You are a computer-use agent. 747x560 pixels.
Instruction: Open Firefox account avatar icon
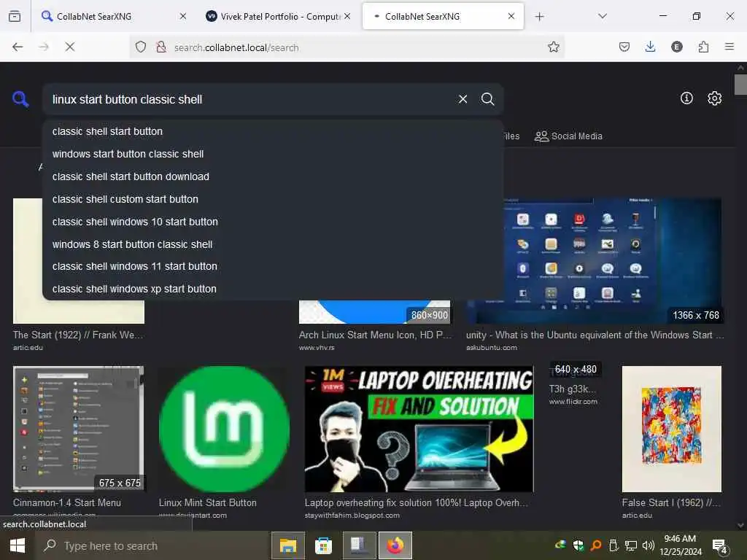(676, 47)
